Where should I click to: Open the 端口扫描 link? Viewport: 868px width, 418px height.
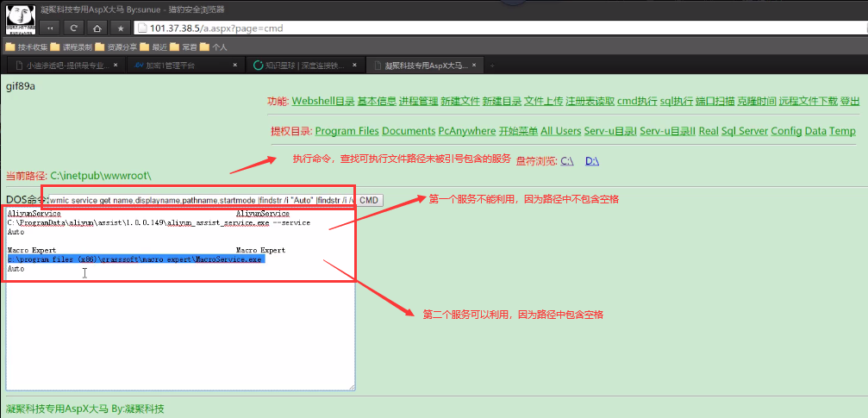tap(714, 101)
